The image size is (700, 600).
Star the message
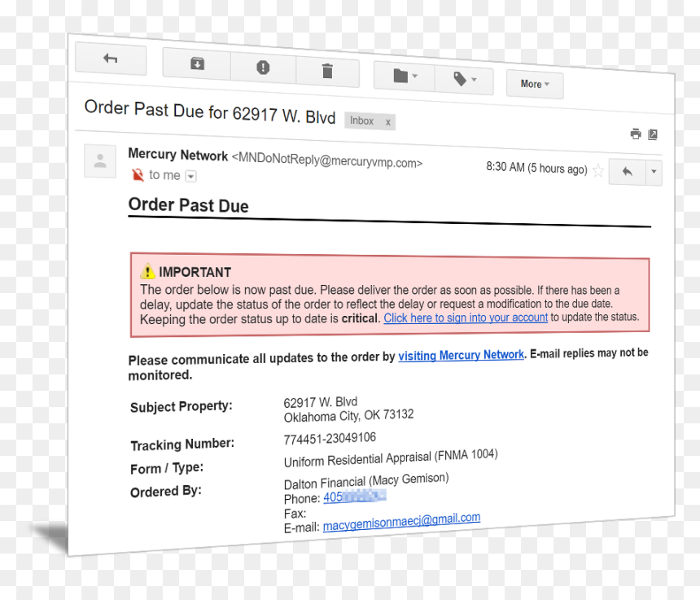(597, 170)
